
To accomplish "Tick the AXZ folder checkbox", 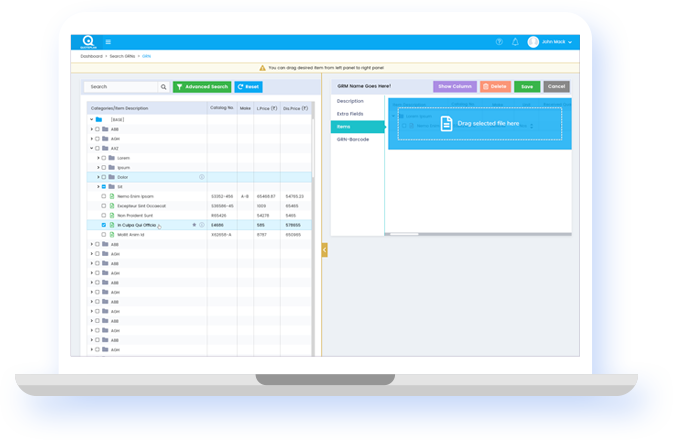I will 97,149.
